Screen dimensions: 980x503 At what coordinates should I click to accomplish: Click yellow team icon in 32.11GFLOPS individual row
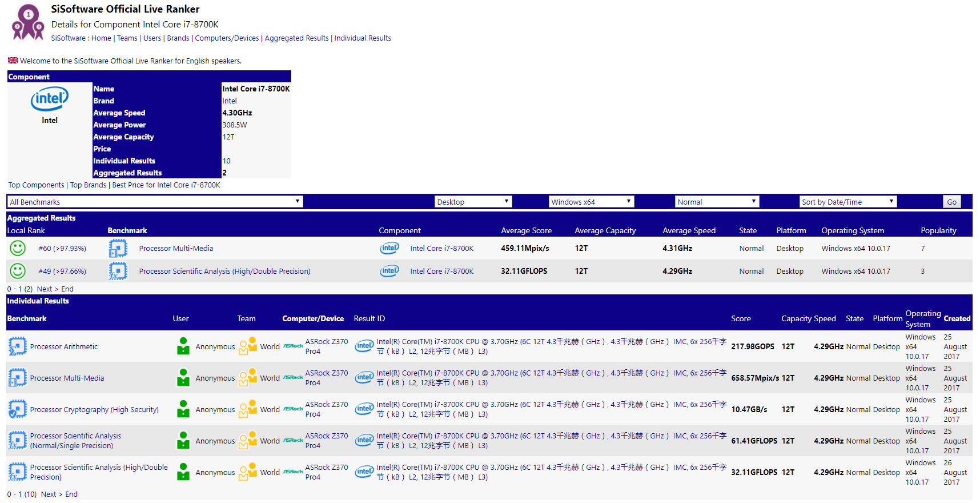tap(248, 472)
